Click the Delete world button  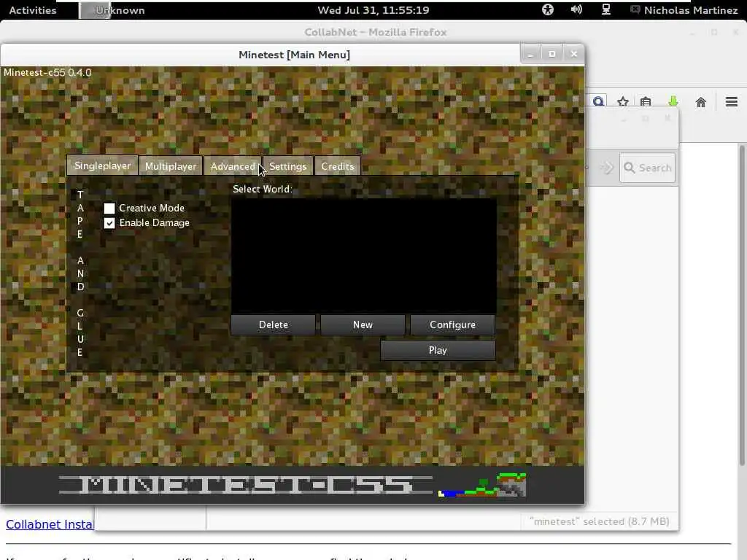[x=273, y=324]
